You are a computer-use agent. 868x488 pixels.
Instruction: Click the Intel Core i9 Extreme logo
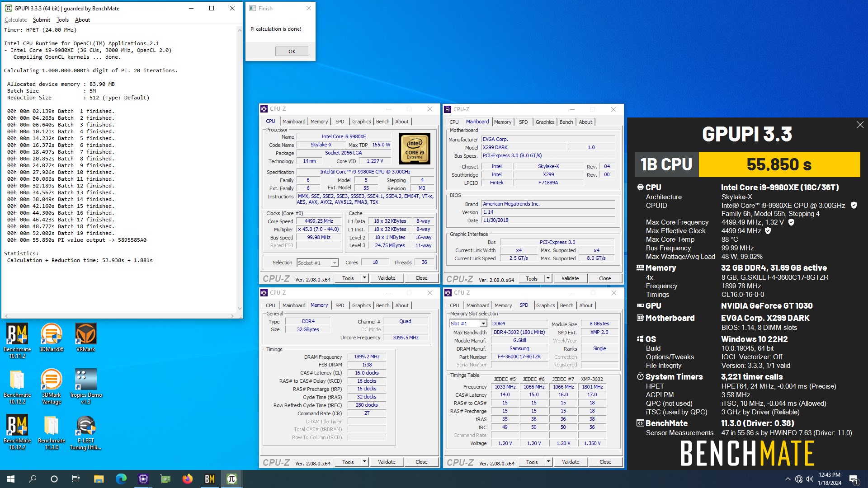coord(414,148)
